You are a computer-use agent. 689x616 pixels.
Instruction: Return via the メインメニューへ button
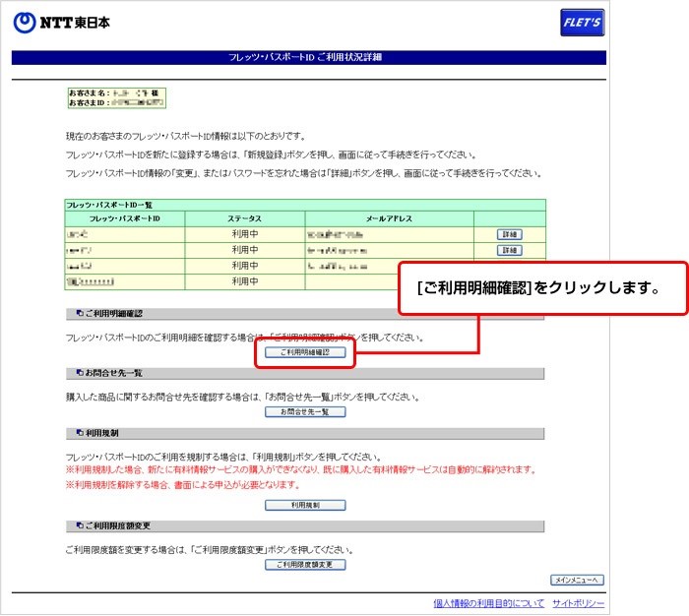pos(576,580)
